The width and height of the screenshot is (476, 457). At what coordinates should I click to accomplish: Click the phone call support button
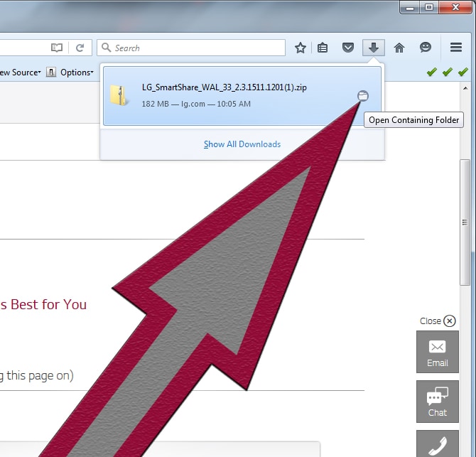point(438,443)
